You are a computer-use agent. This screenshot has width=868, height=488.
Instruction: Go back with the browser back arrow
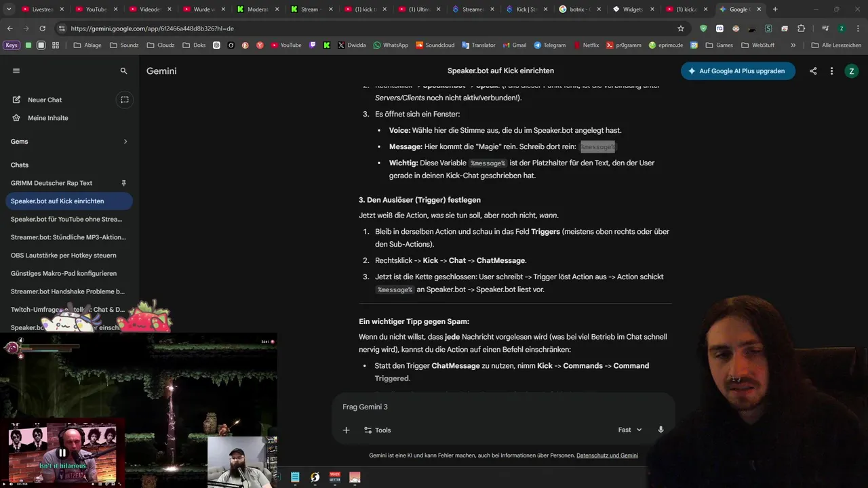point(9,28)
